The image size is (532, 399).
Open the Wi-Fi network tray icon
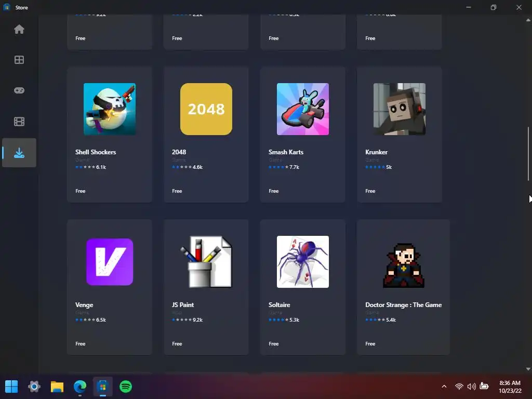click(x=459, y=387)
